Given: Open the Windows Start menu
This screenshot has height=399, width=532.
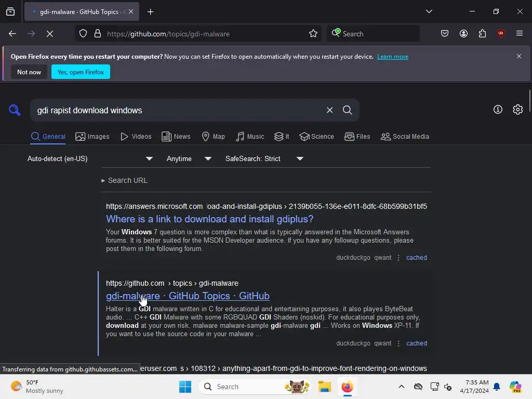Looking at the screenshot, I should coord(185,387).
